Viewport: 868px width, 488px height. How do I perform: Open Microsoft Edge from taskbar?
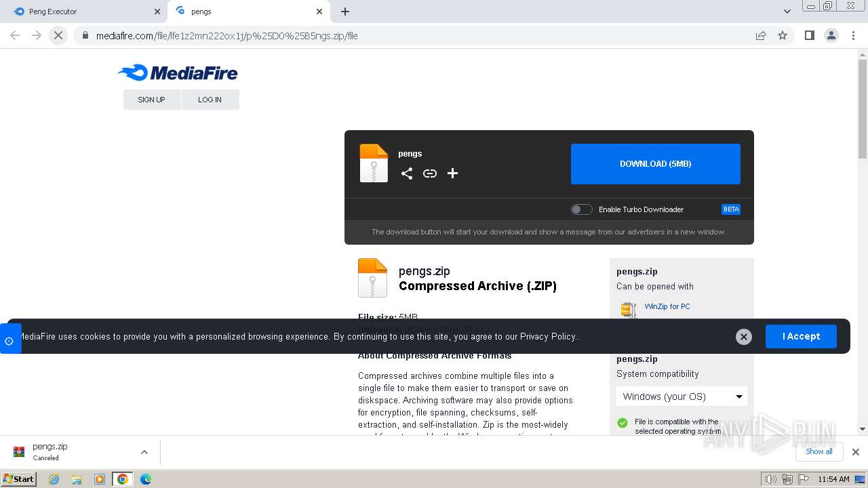pyautogui.click(x=145, y=479)
